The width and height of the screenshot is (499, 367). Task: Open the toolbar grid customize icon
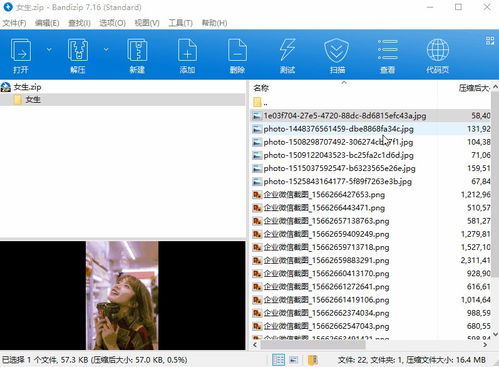click(490, 41)
